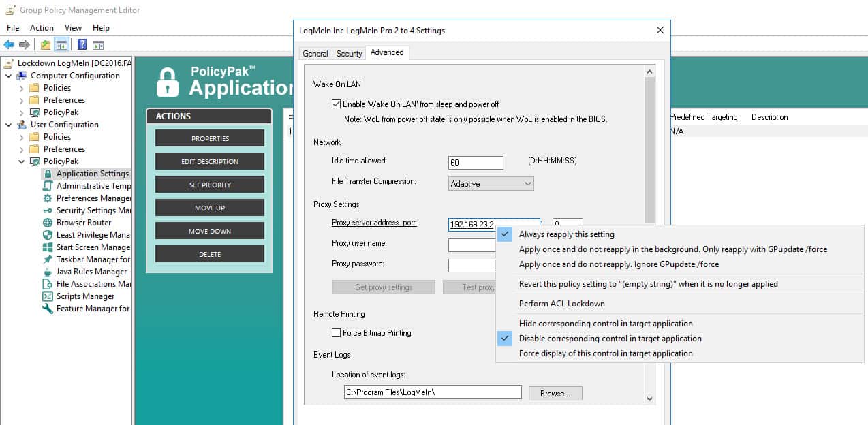868x425 pixels.
Task: Collapse the Computer Configuration node
Action: [x=9, y=76]
